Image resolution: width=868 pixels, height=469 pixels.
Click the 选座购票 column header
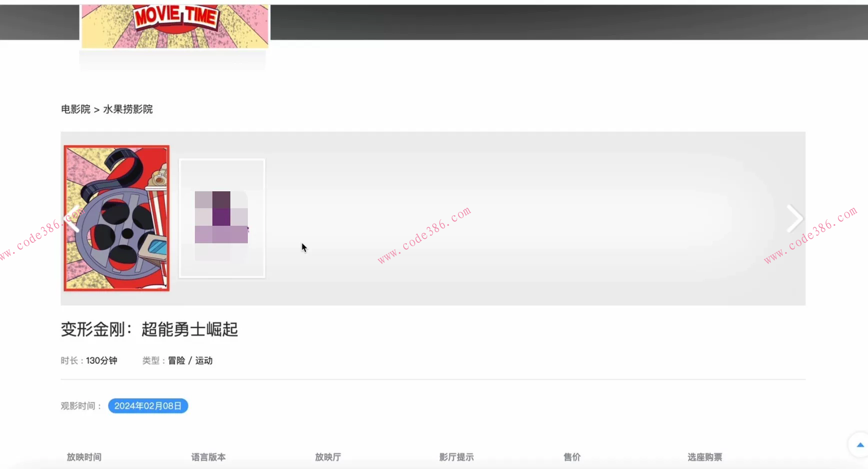point(705,457)
